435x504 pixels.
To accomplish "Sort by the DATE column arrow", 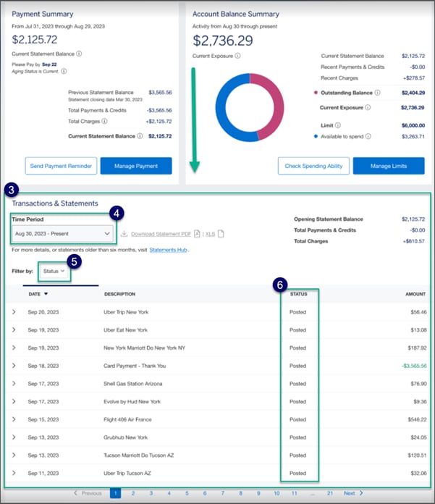I will (x=47, y=294).
